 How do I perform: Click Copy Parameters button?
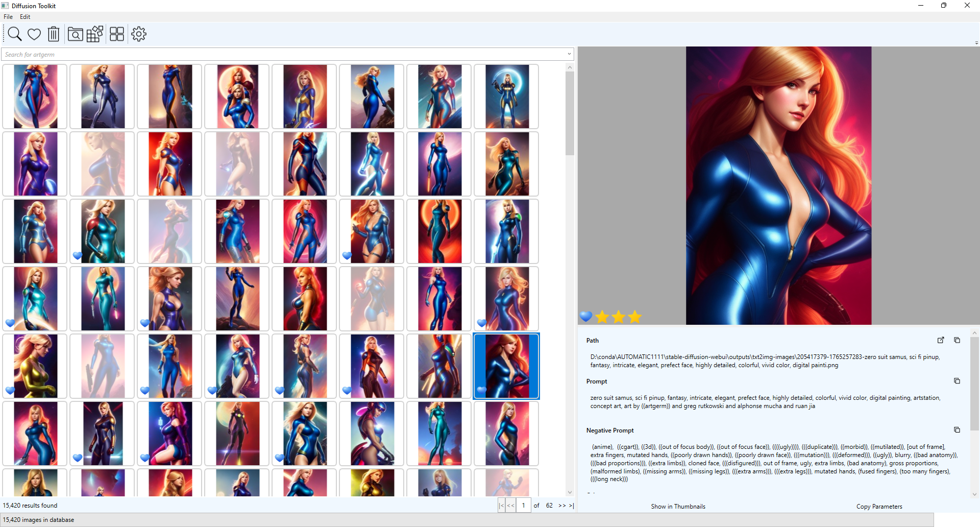[879, 506]
